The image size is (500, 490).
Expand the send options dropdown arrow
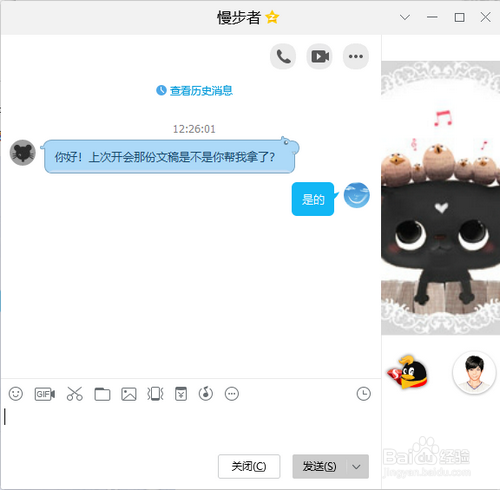(357, 466)
